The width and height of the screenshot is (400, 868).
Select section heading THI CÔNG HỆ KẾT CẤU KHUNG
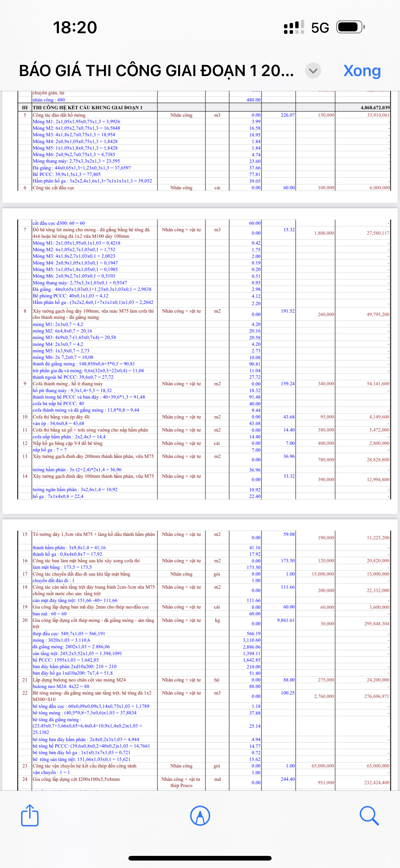click(x=87, y=107)
